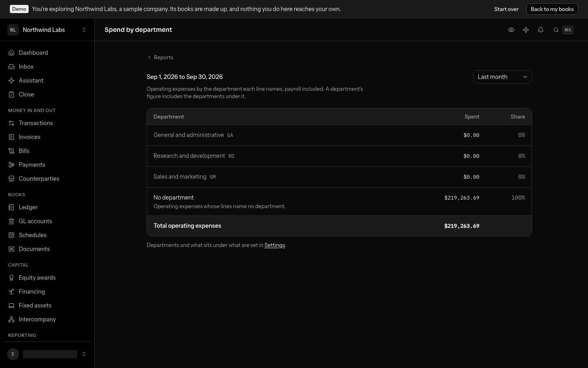Go to the Close section
The width and height of the screenshot is (588, 368).
pyautogui.click(x=47, y=94)
